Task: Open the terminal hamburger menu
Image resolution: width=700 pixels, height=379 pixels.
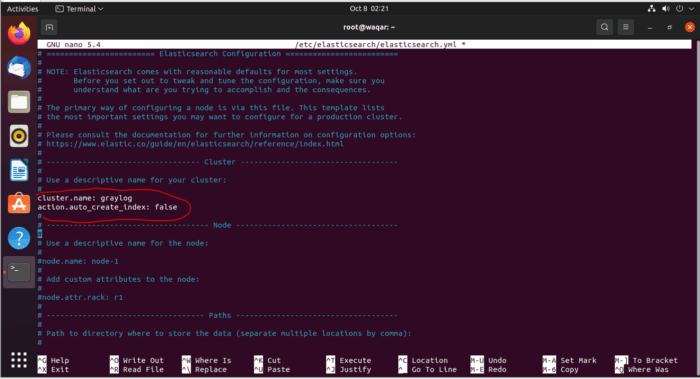Action: tap(625, 27)
